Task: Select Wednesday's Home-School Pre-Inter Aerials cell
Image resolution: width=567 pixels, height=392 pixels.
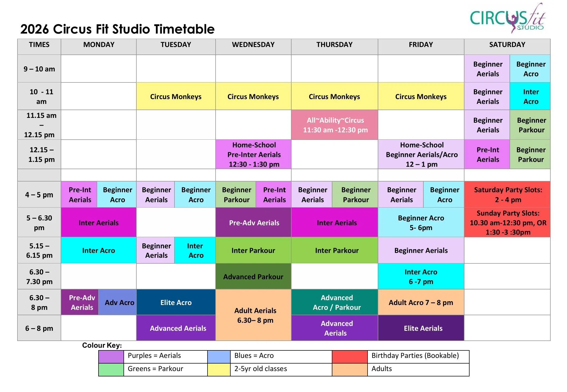Action: pyautogui.click(x=253, y=154)
